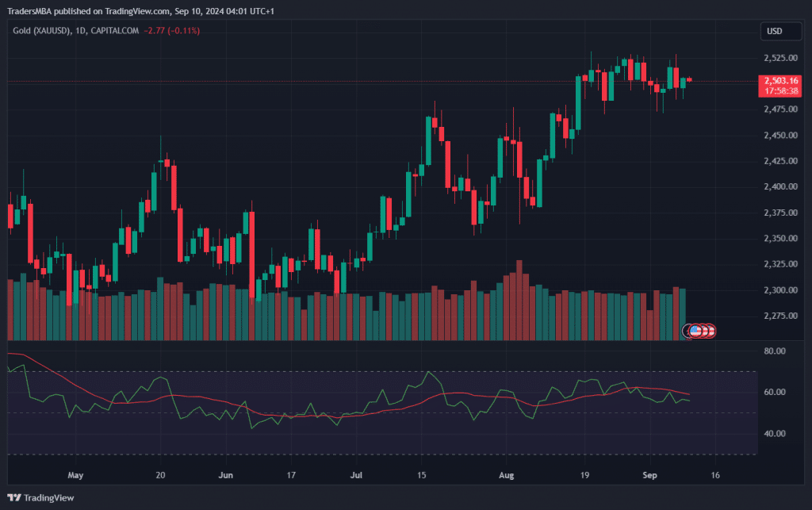Click the 80.00 level on the indicator scale
The height and width of the screenshot is (510, 812).
(774, 351)
